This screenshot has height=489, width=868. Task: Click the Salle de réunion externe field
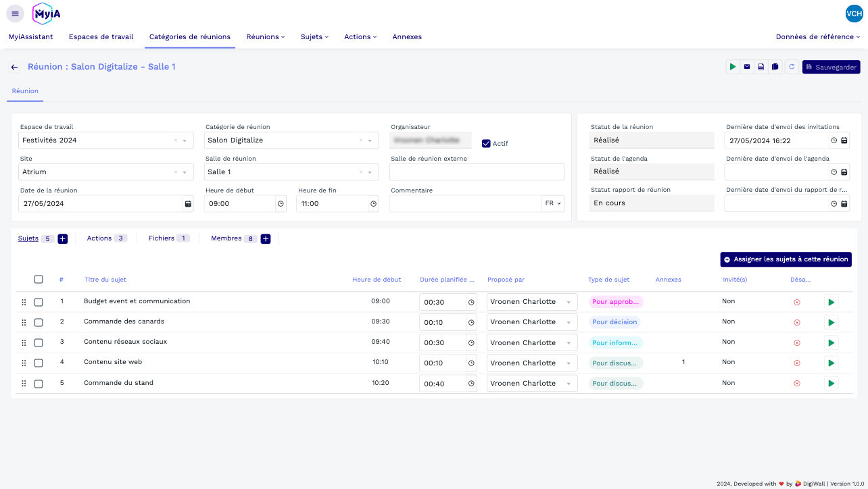pos(477,172)
